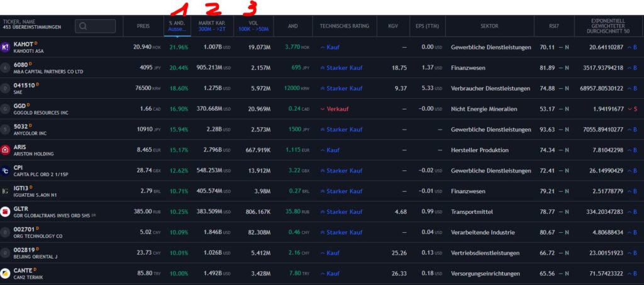Click the 76500 KRW price value
The width and height of the screenshot is (644, 285).
(148, 88)
